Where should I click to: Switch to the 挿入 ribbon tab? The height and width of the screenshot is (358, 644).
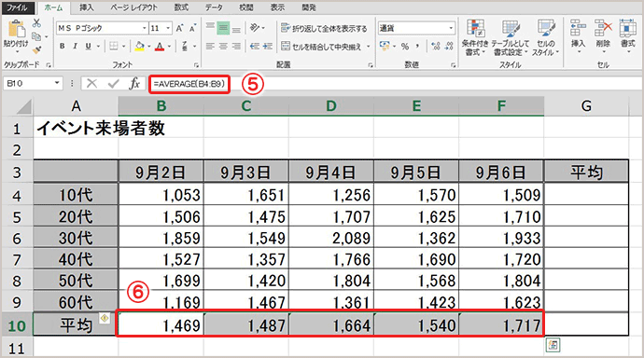coord(86,7)
